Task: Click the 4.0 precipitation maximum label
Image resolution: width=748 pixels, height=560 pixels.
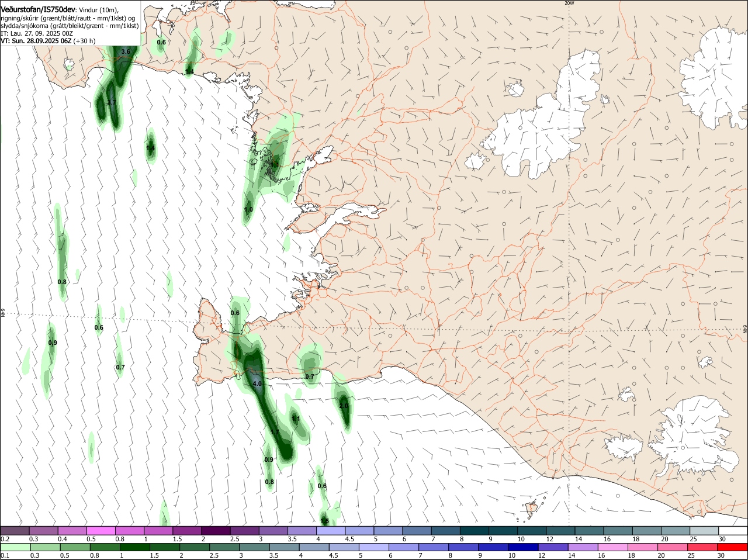Action: (x=257, y=384)
